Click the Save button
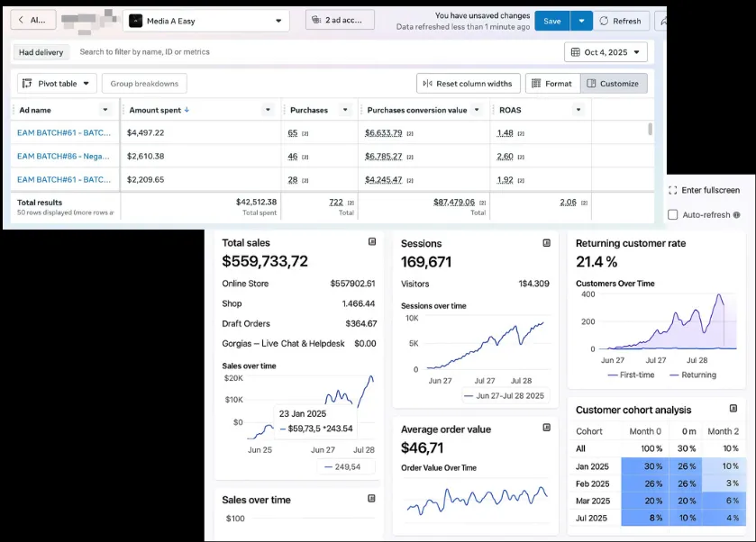This screenshot has height=542, width=756. point(551,21)
